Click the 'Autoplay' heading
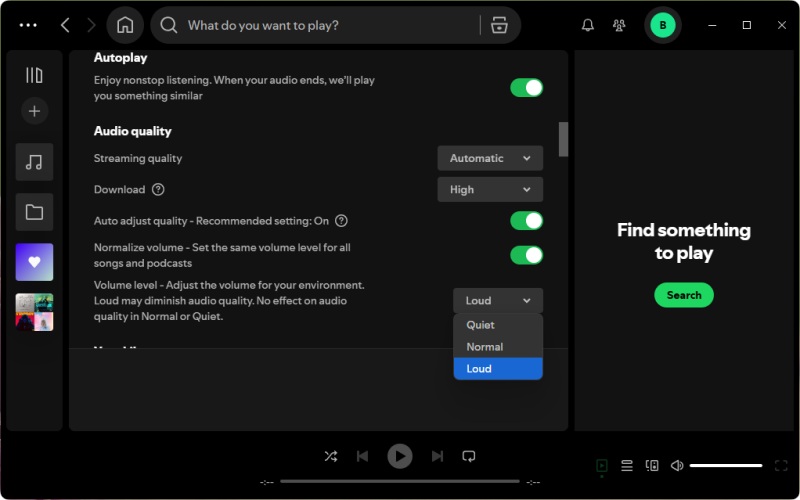 point(120,58)
